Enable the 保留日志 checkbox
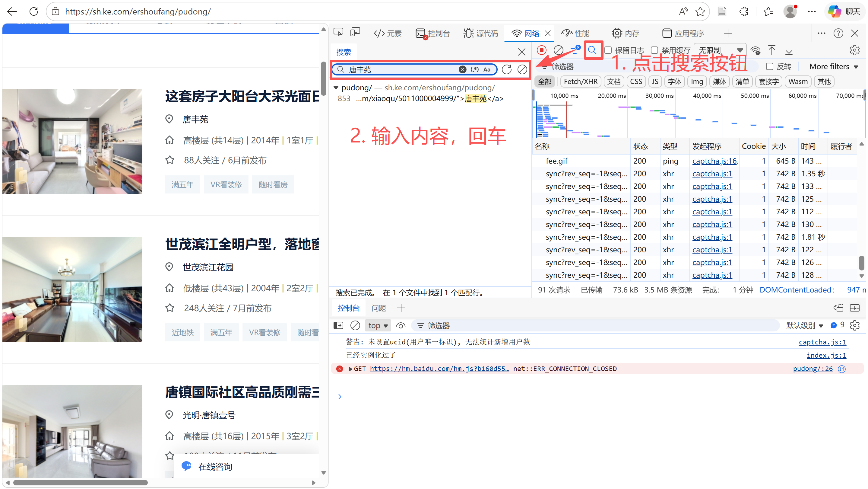The width and height of the screenshot is (868, 489). [608, 50]
